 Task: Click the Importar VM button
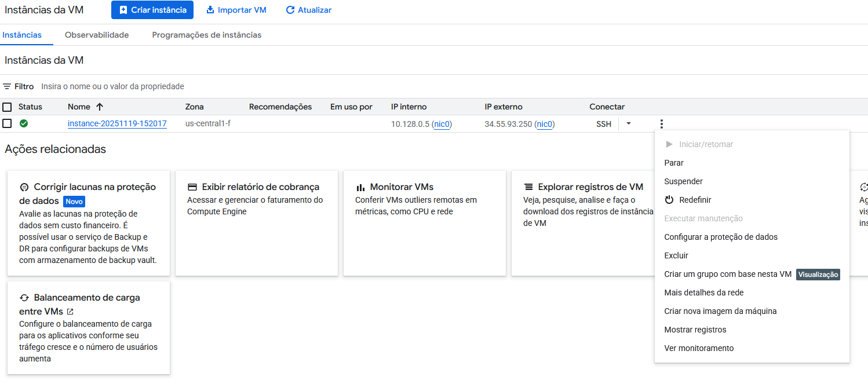236,10
